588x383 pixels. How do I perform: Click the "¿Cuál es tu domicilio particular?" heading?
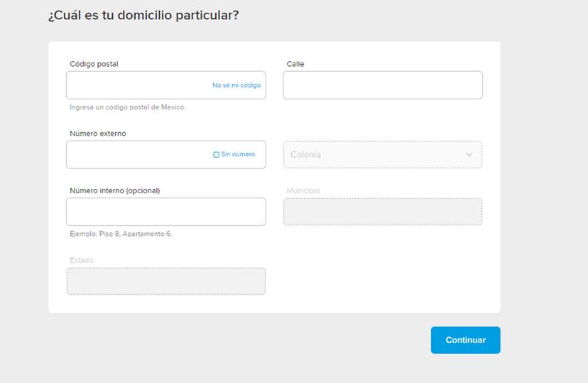pyautogui.click(x=143, y=15)
